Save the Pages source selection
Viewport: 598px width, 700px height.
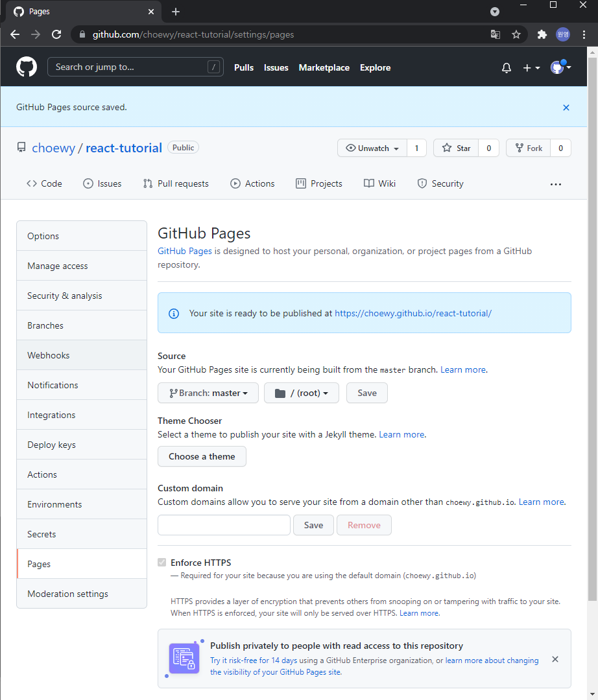pos(367,393)
